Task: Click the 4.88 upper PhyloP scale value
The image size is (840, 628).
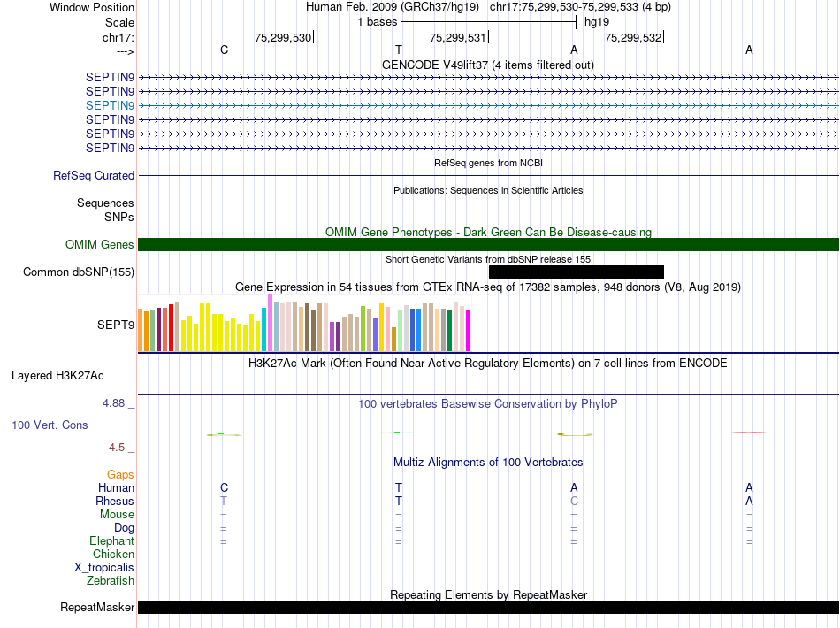Action: [113, 403]
